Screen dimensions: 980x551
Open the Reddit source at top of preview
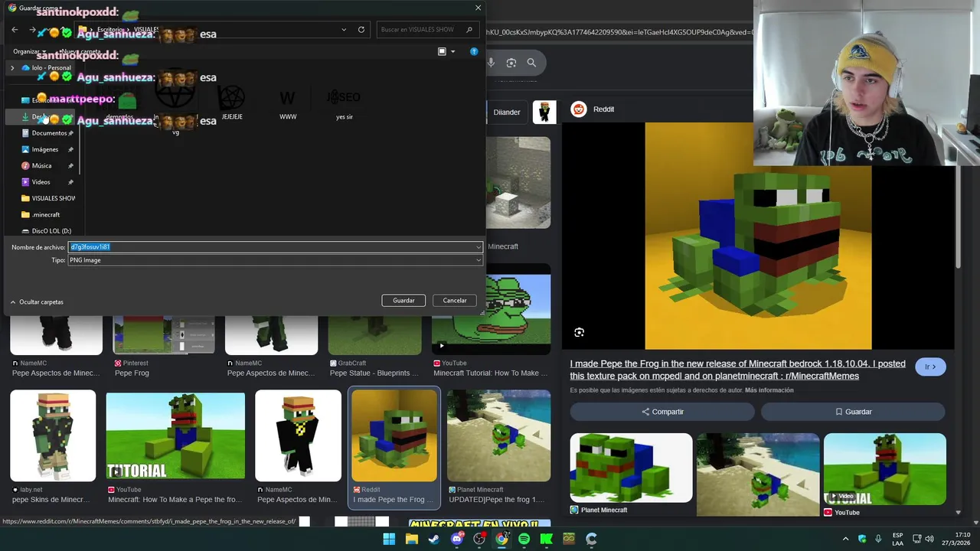click(x=593, y=109)
